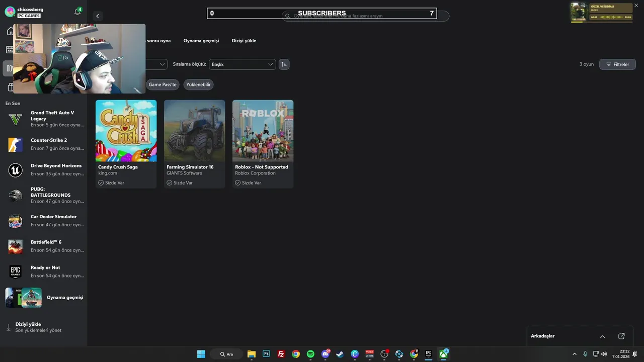
Task: Open the PUBG: BATTLEGROUNDS icon
Action: (x=16, y=196)
